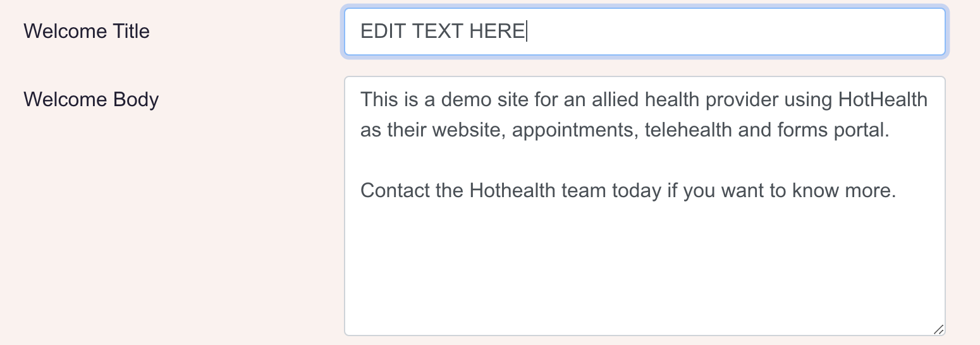
Task: Click the "Welcome Title" label
Action: [87, 31]
